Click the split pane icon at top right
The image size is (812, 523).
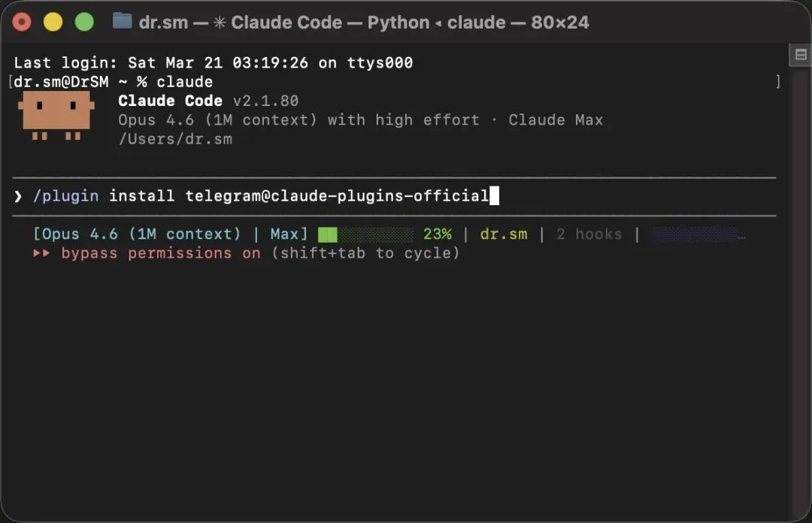coord(801,55)
